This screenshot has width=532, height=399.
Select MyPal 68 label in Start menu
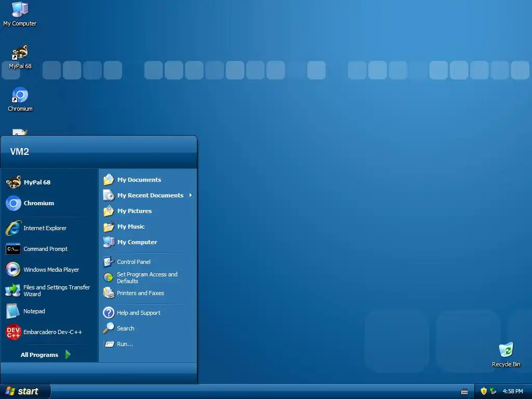(37, 182)
